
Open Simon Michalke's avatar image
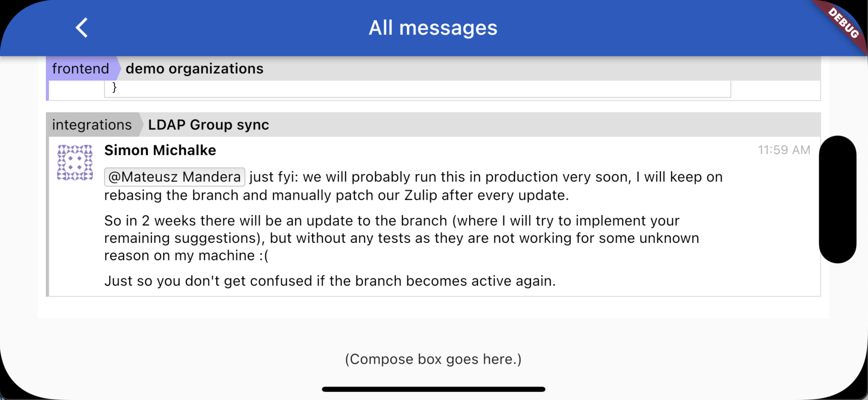point(75,163)
